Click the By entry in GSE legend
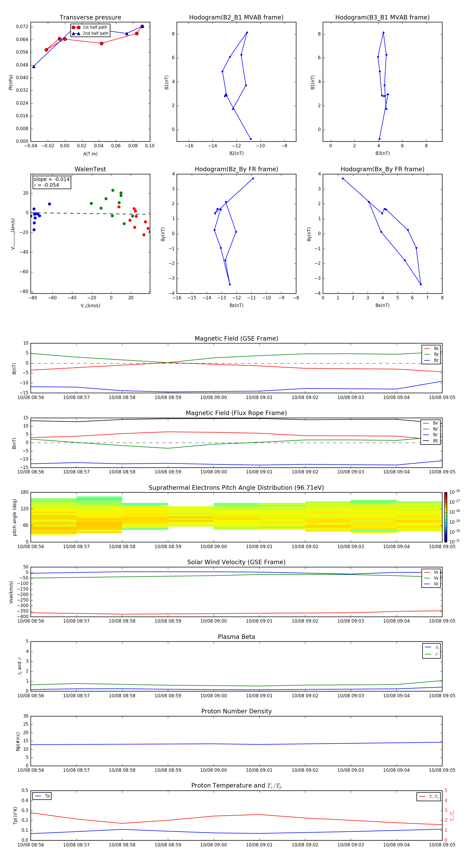Image resolution: width=473 pixels, height=868 pixels. click(431, 354)
